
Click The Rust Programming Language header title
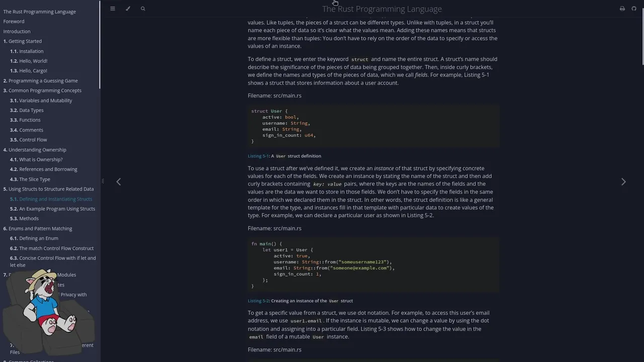pyautogui.click(x=382, y=9)
